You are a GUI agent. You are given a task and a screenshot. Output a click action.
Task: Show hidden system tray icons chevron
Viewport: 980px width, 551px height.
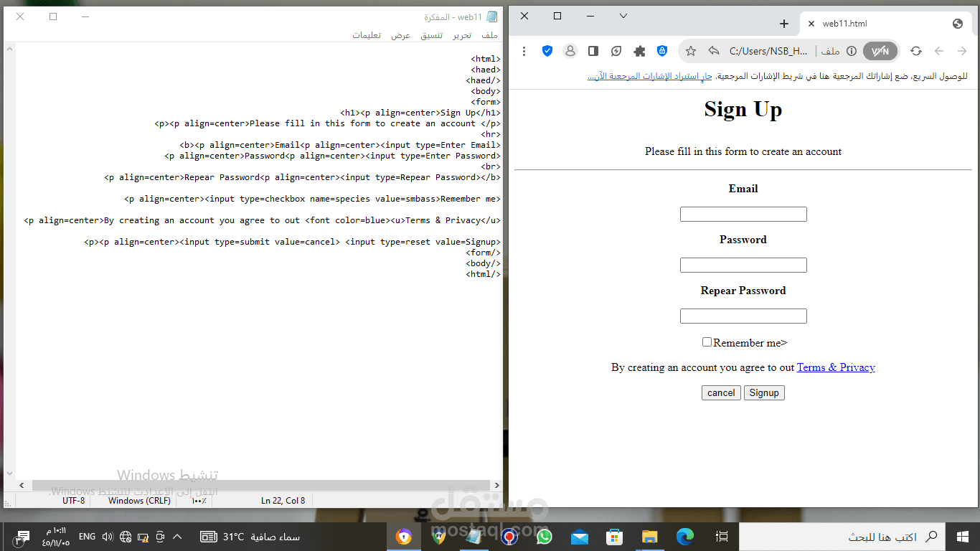coord(177,537)
